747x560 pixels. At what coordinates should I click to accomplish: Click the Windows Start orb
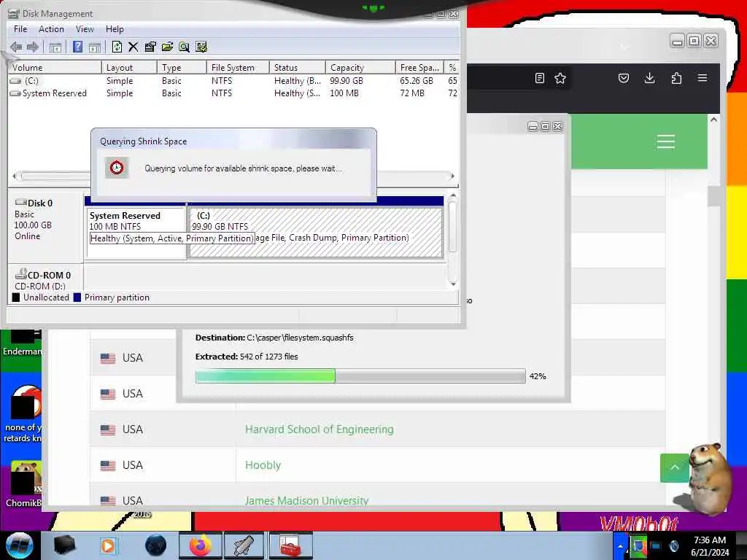click(x=20, y=545)
